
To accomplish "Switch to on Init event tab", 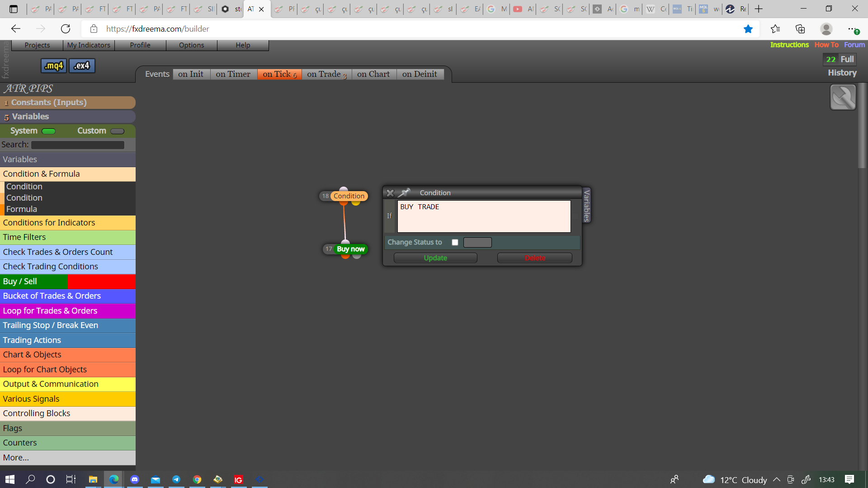I will pyautogui.click(x=191, y=74).
